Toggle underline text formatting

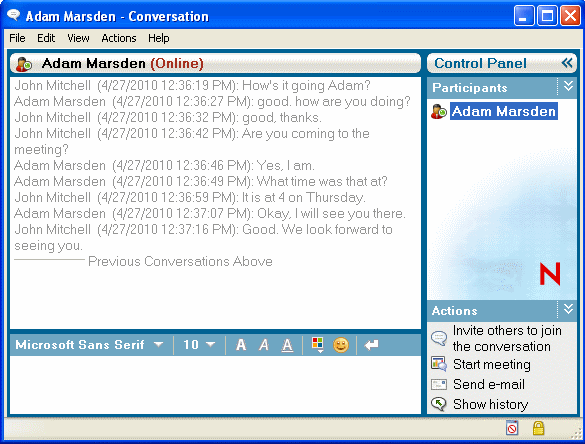point(287,345)
